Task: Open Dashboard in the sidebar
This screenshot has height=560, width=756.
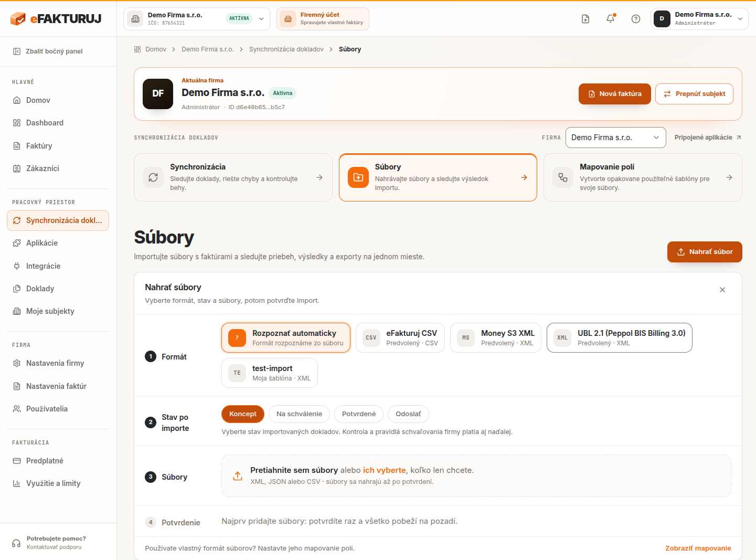Action: [x=58, y=123]
